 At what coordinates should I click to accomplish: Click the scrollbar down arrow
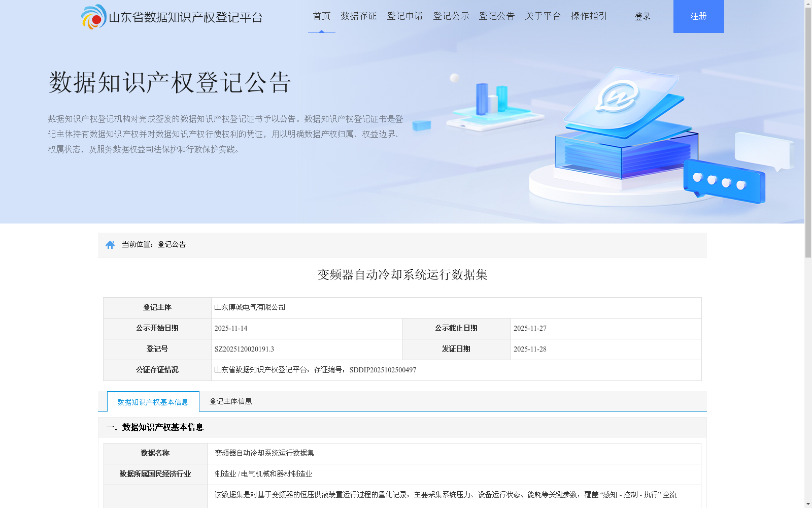coord(808,504)
